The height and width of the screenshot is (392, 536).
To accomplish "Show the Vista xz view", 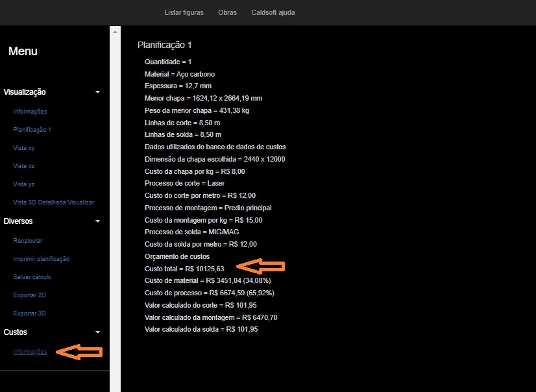I will point(24,166).
